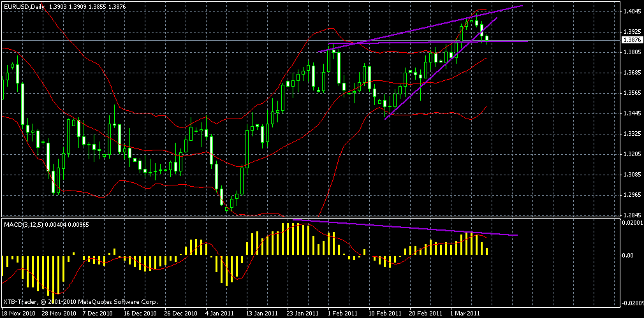Click the 0.02001 MACD scale value
This screenshot has width=644, height=318.
tap(633, 223)
